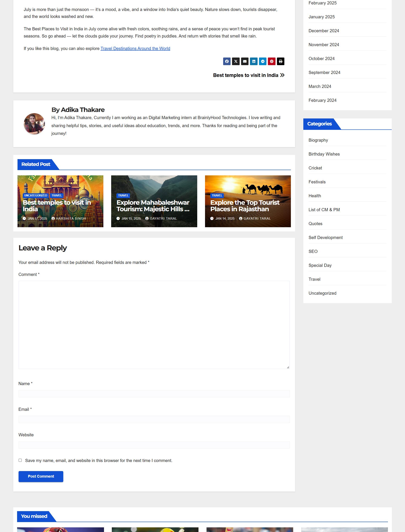405x532 pixels.
Task: Focus the Name input field
Action: click(x=154, y=394)
